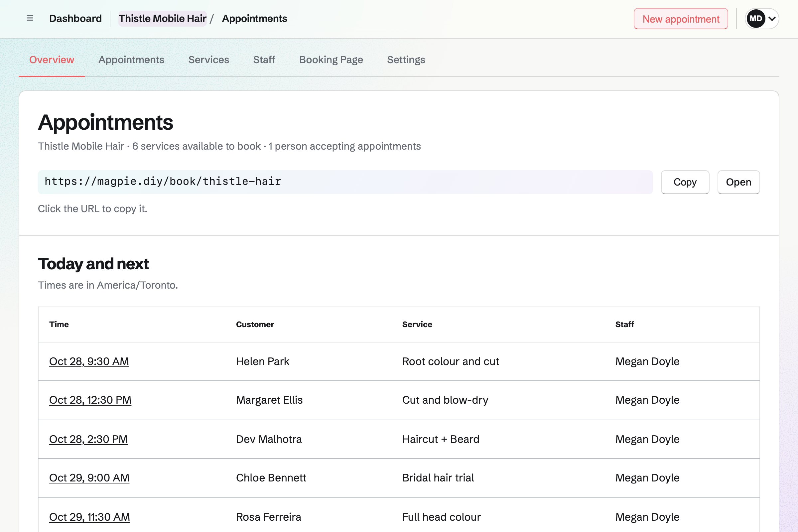Viewport: 798px width, 532px height.
Task: Click 'Times are in America/Toronto.' note
Action: tap(108, 285)
